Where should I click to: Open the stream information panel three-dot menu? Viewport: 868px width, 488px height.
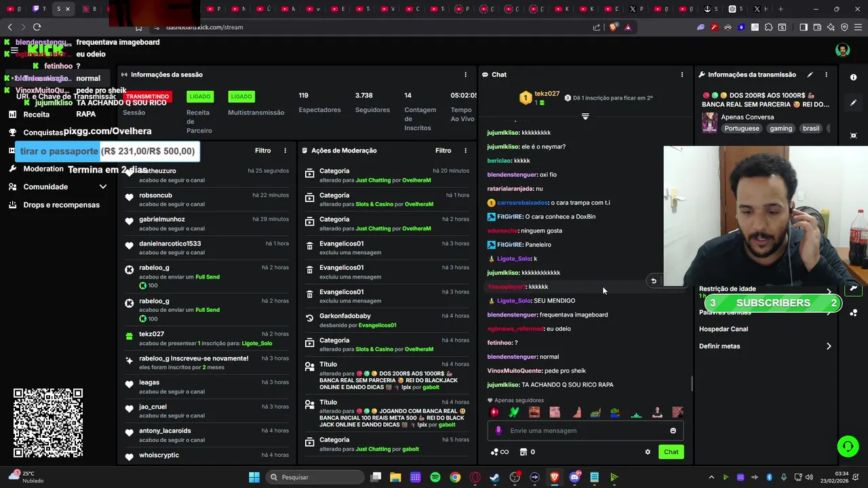826,75
